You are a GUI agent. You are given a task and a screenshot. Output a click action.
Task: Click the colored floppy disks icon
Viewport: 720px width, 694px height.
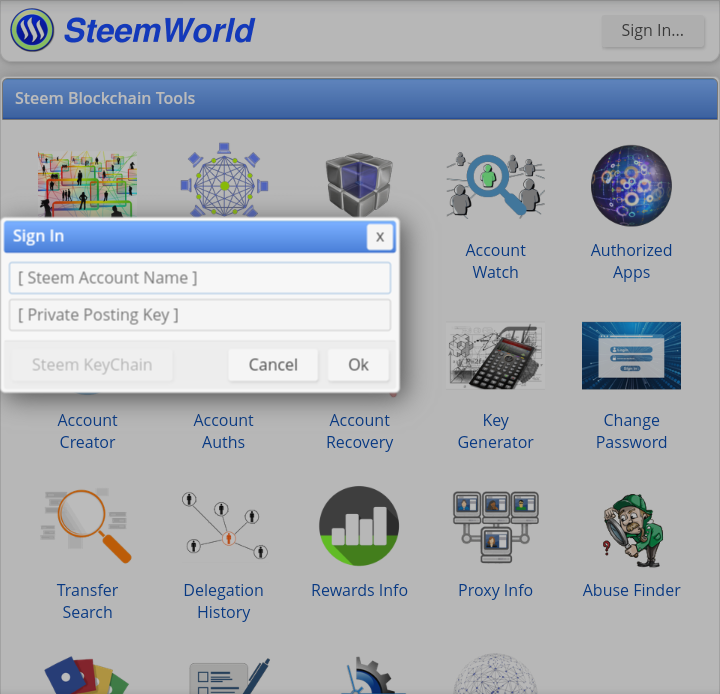[86, 675]
